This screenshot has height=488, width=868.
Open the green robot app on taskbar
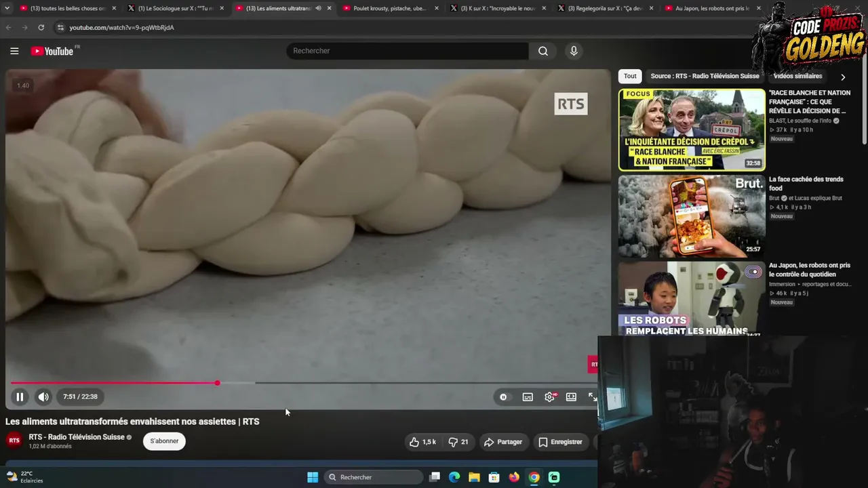(x=554, y=477)
